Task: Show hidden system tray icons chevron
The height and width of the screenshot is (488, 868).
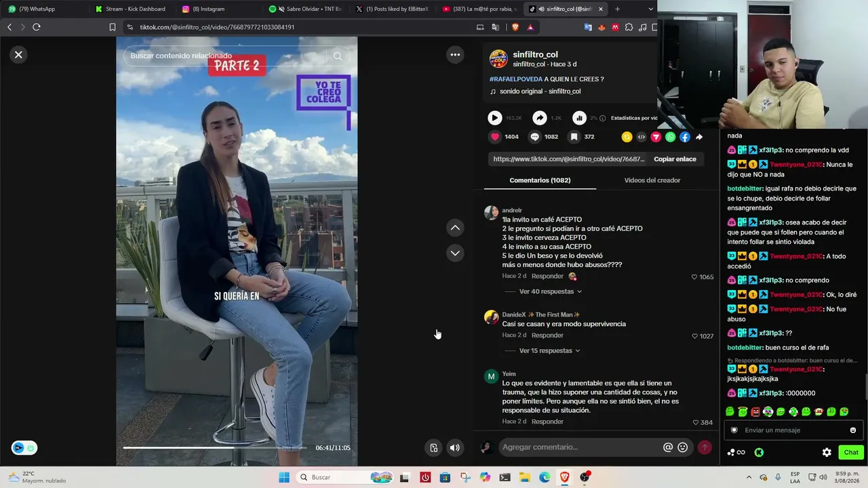Action: [x=749, y=477]
